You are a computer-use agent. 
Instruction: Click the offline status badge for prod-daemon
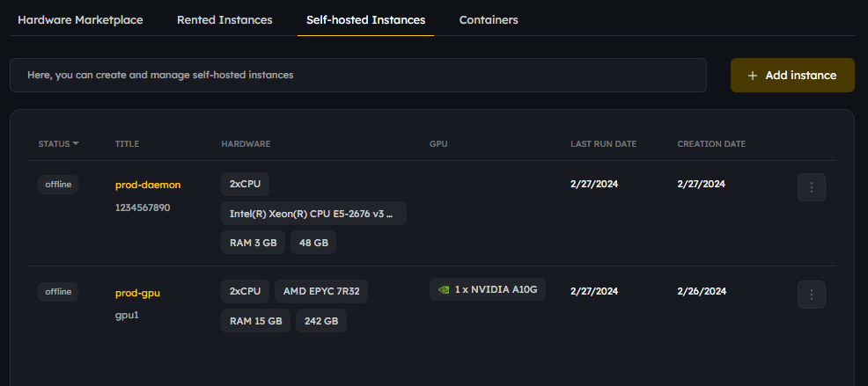[58, 184]
